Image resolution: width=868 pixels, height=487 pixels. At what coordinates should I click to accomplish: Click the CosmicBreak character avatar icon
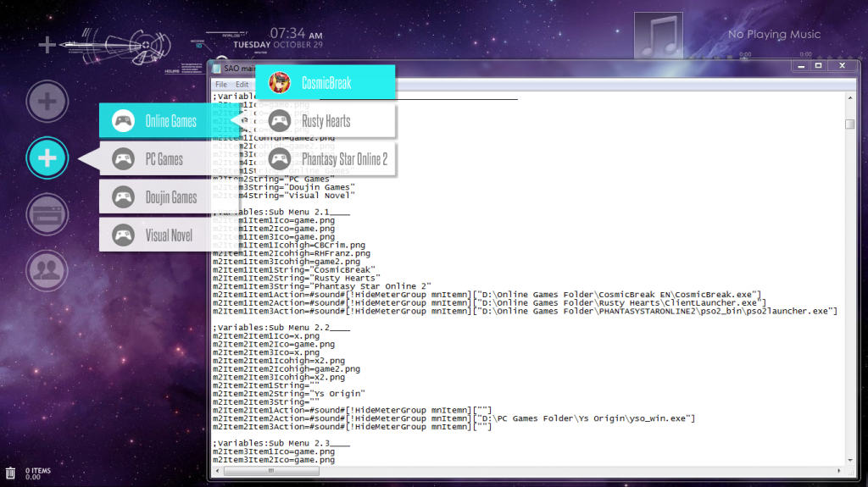[x=280, y=82]
